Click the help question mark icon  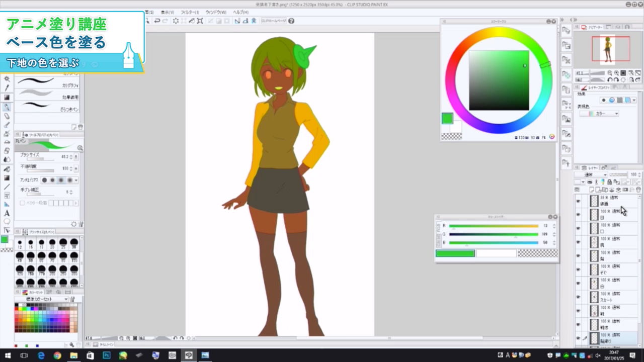[x=291, y=21]
